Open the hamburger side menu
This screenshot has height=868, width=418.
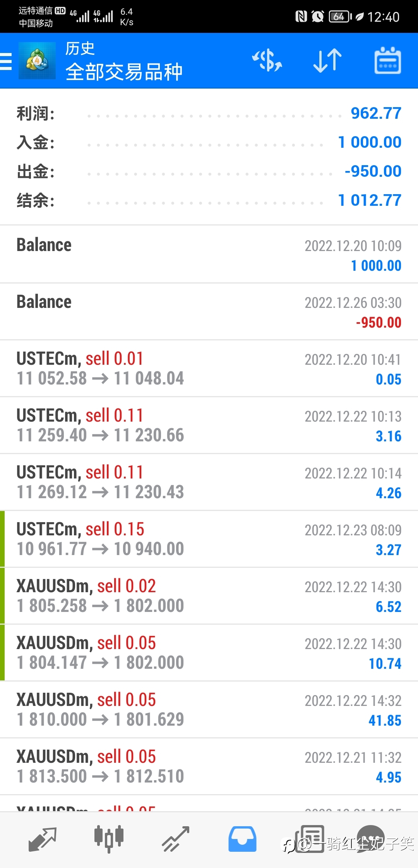(x=5, y=61)
